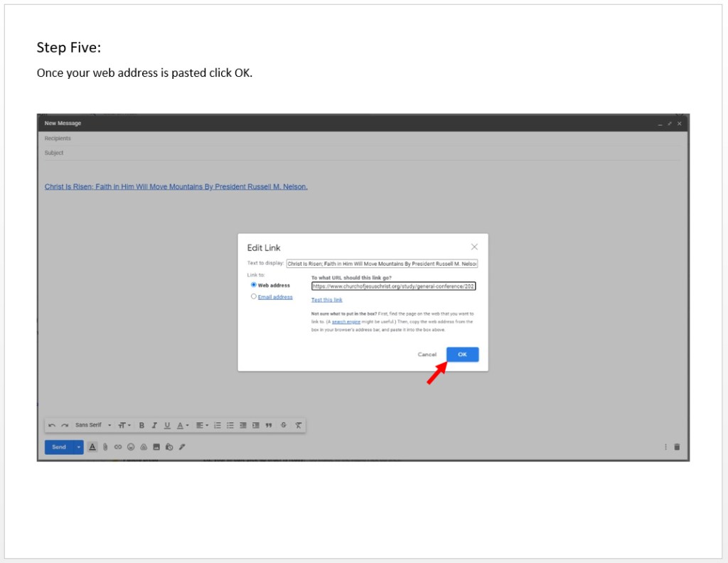728x563 pixels.
Task: Click the Test this link hyperlink
Action: 326,300
